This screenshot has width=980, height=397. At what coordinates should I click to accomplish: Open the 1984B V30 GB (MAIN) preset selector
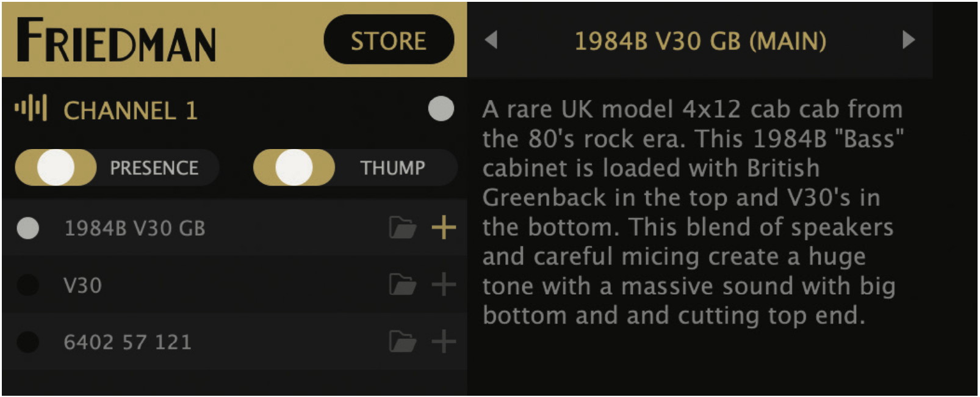pos(700,41)
